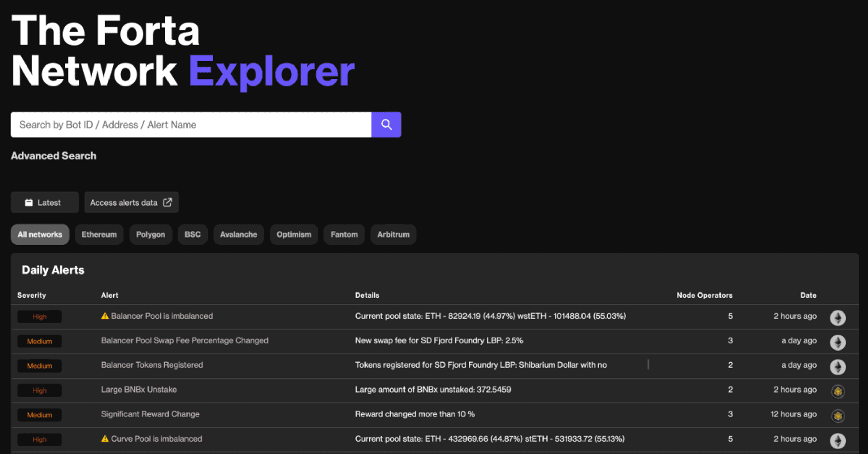The image size is (868, 454).
Task: Click details 'Tokens registered for SD Fjord Foundry LBP'
Action: click(x=481, y=365)
